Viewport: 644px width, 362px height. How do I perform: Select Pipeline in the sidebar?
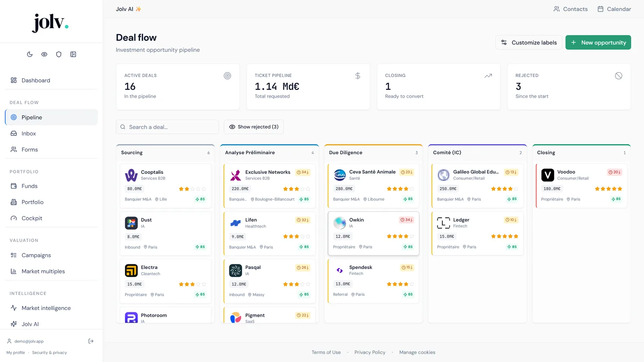tap(51, 117)
